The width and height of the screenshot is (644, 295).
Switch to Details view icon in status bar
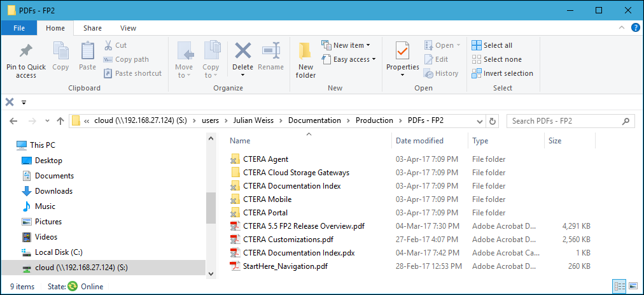pyautogui.click(x=619, y=286)
